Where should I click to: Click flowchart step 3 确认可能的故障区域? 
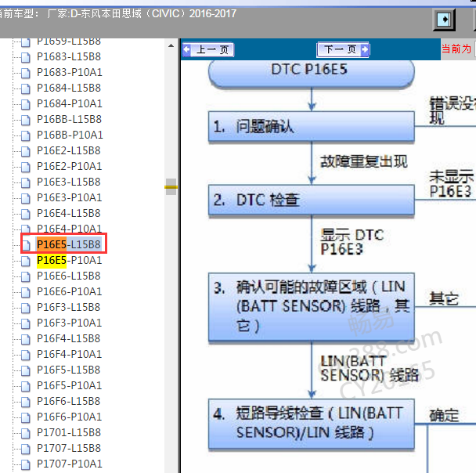pos(311,307)
